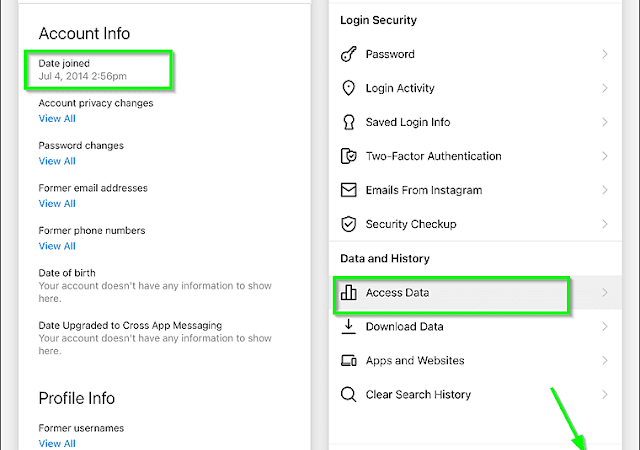Screen dimensions: 640x450
Task: Select the Download Data menu entry
Action: pyautogui.click(x=404, y=326)
